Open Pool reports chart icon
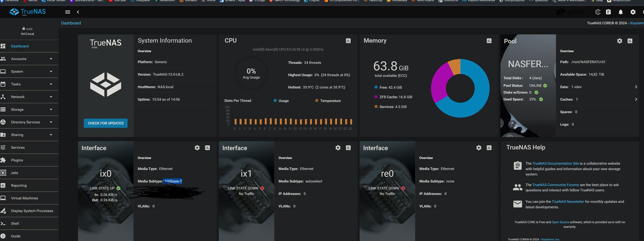The width and height of the screenshot is (644, 241). tap(630, 41)
